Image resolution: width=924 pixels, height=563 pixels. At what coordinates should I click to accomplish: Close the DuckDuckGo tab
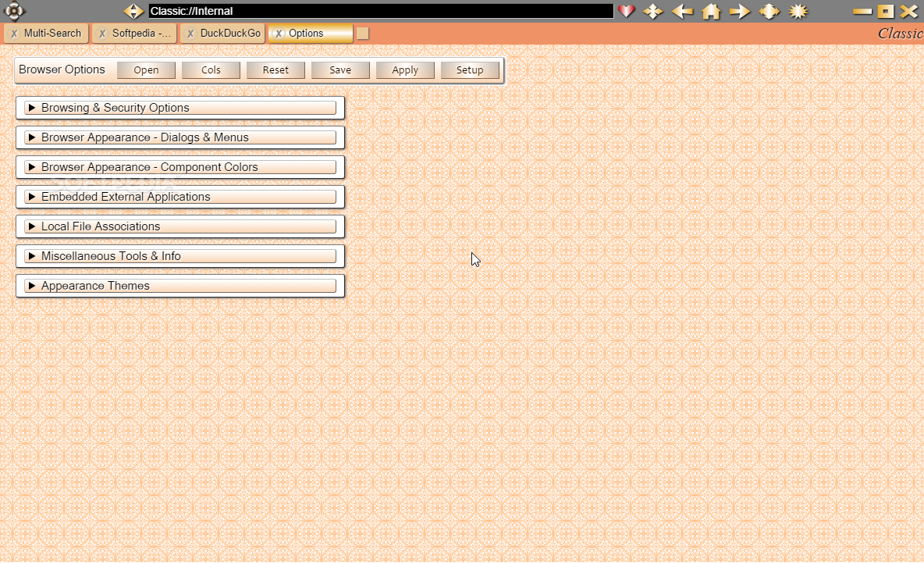(190, 34)
